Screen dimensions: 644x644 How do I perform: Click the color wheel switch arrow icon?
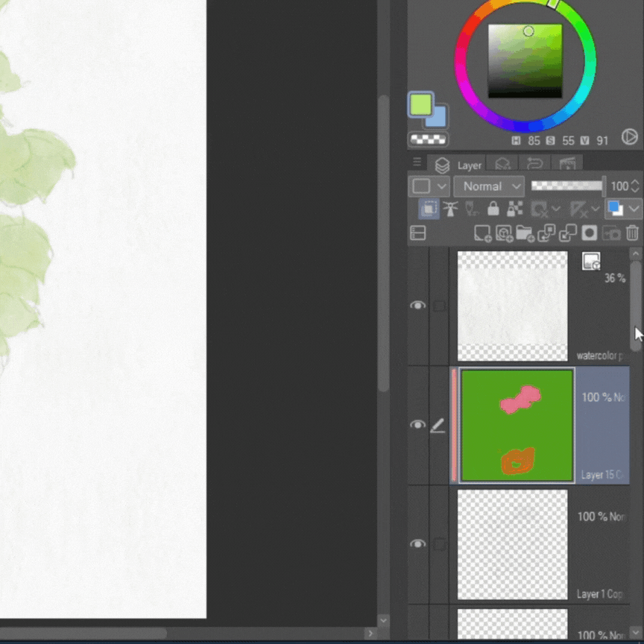coord(629,136)
